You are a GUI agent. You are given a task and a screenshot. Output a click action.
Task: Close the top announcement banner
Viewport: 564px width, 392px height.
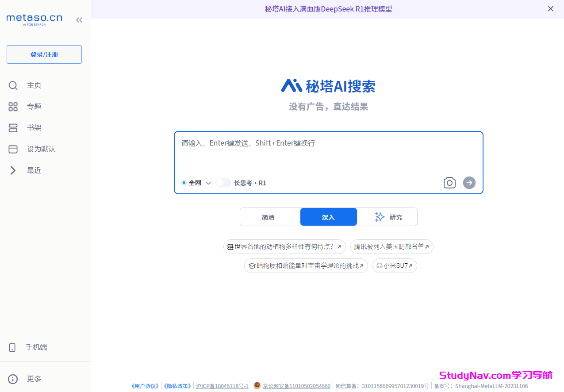tap(551, 9)
